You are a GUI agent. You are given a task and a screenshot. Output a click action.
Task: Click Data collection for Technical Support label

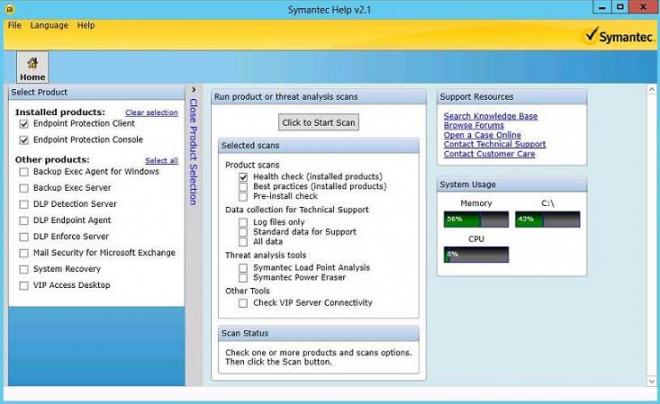coord(297,210)
